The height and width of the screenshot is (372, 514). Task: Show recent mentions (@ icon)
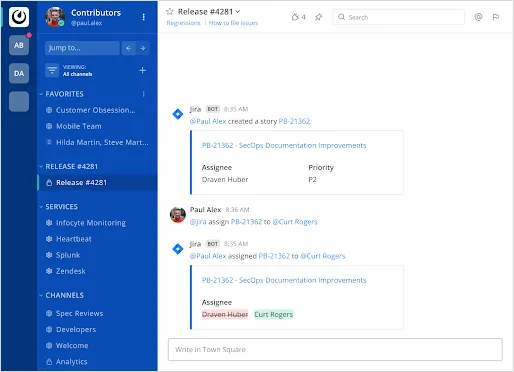coord(478,17)
